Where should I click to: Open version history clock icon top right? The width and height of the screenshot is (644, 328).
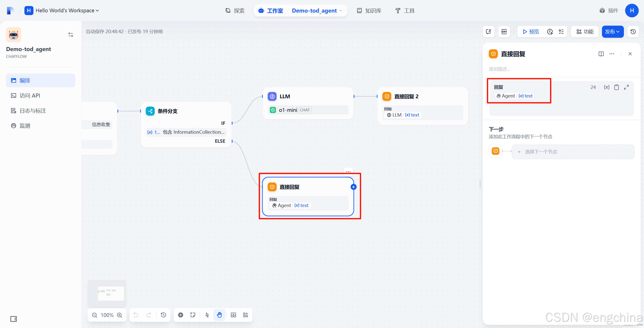click(x=633, y=32)
